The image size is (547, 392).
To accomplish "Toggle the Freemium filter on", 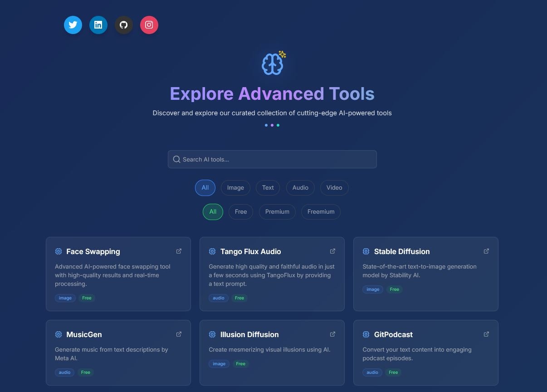I will (x=321, y=211).
